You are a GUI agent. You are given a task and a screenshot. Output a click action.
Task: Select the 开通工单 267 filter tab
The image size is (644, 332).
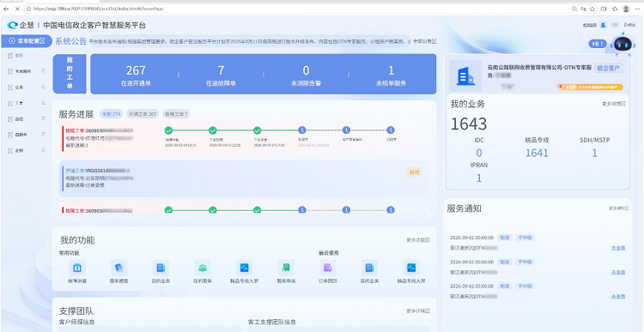142,114
